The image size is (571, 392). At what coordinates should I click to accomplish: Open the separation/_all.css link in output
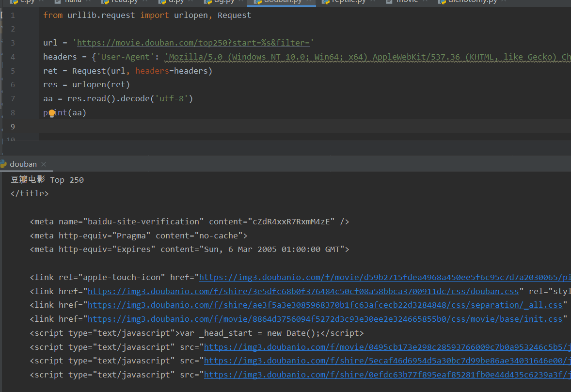click(325, 305)
